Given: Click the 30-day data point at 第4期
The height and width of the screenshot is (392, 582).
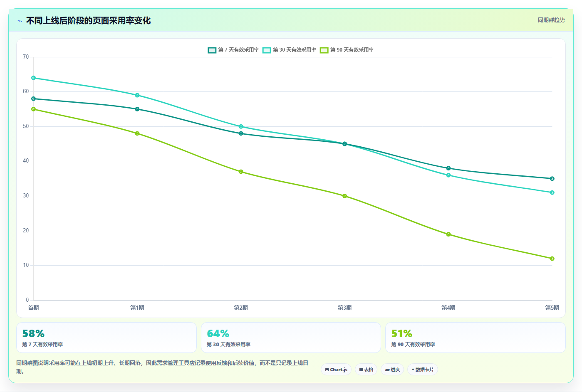Looking at the screenshot, I should click(x=448, y=175).
